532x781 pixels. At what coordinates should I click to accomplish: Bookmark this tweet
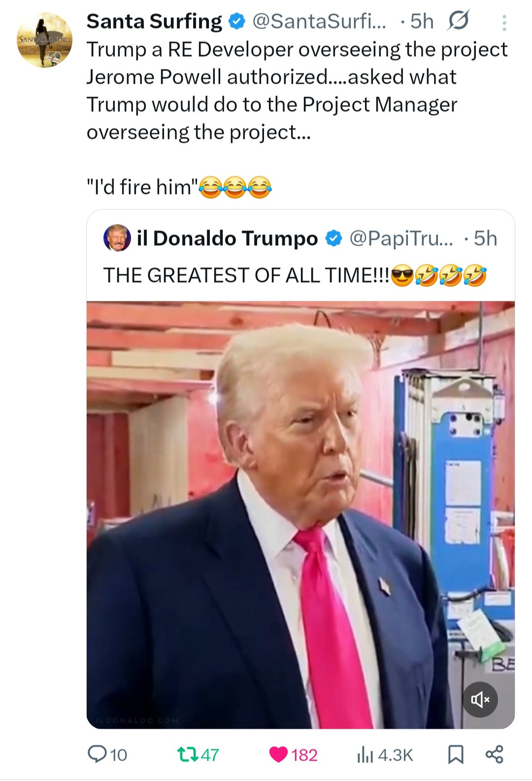pyautogui.click(x=456, y=754)
